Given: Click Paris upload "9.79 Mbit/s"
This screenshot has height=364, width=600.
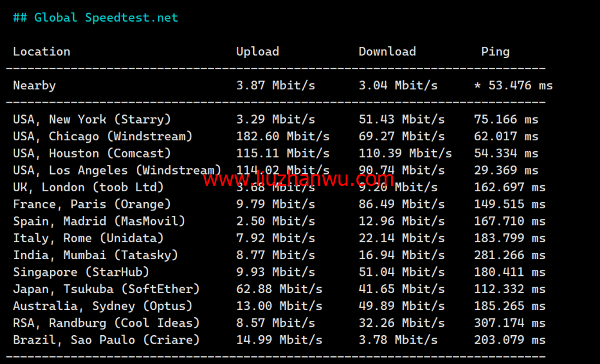Looking at the screenshot, I should [275, 204].
